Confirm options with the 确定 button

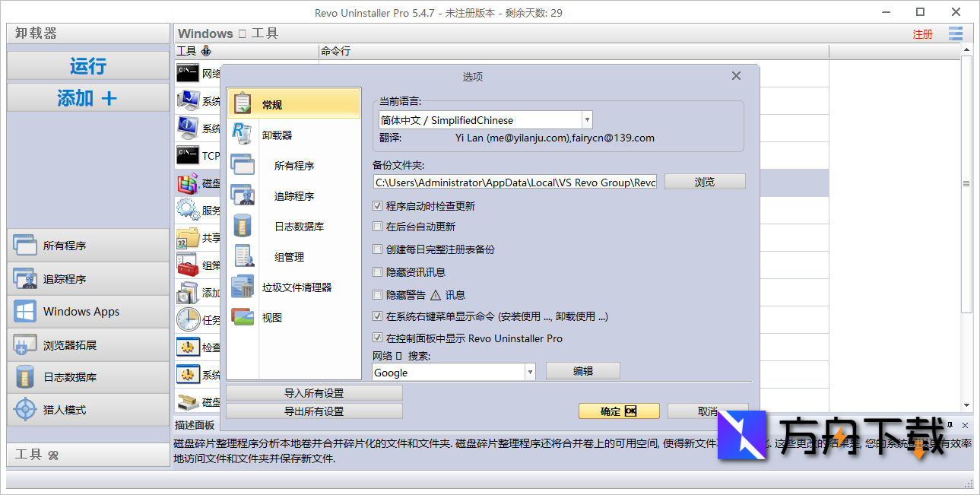(x=619, y=411)
